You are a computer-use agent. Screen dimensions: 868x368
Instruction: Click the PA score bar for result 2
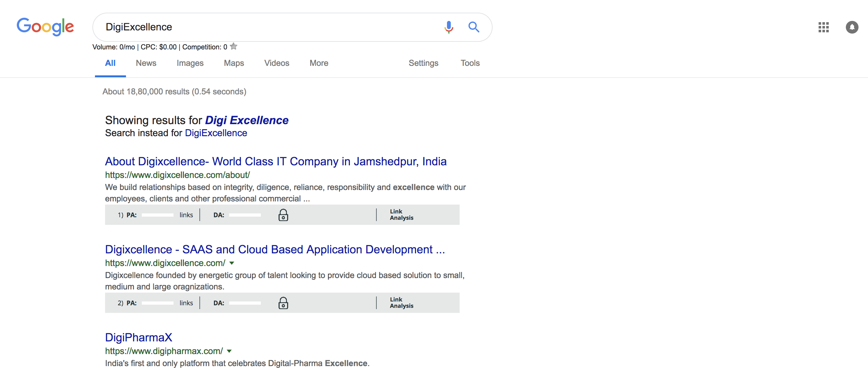click(157, 303)
